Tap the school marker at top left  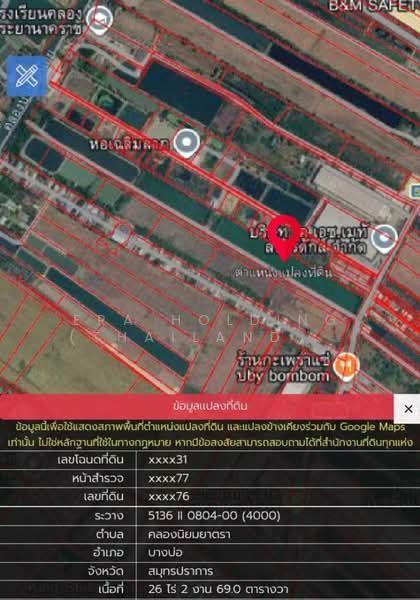[x=99, y=20]
